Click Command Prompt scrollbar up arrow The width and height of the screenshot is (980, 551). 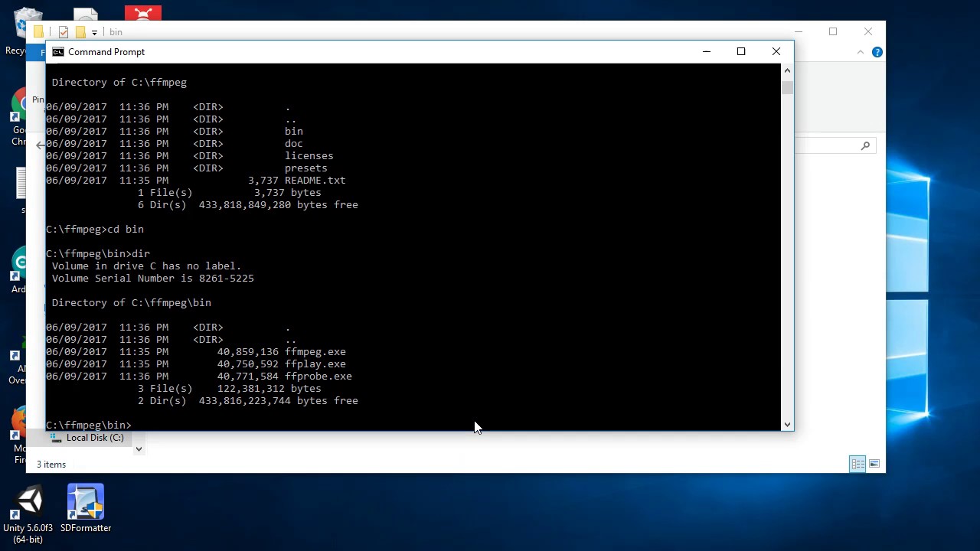(787, 70)
